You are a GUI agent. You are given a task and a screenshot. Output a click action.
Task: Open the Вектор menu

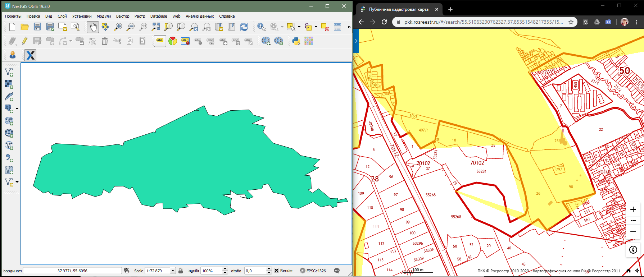click(x=123, y=16)
